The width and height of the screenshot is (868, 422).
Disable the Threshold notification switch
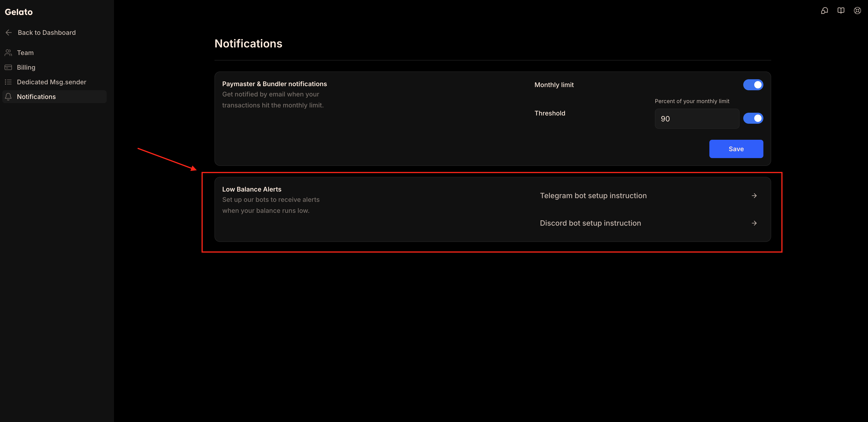pyautogui.click(x=753, y=118)
